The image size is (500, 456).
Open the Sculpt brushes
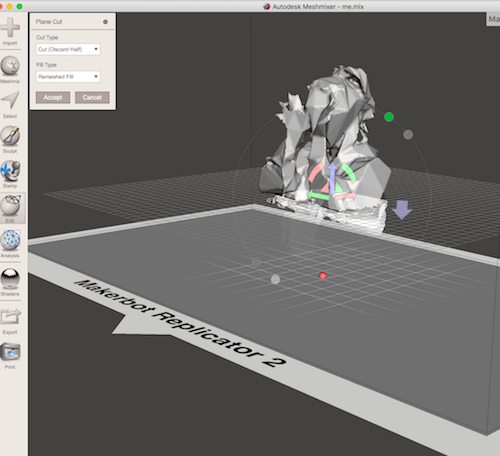tap(10, 139)
